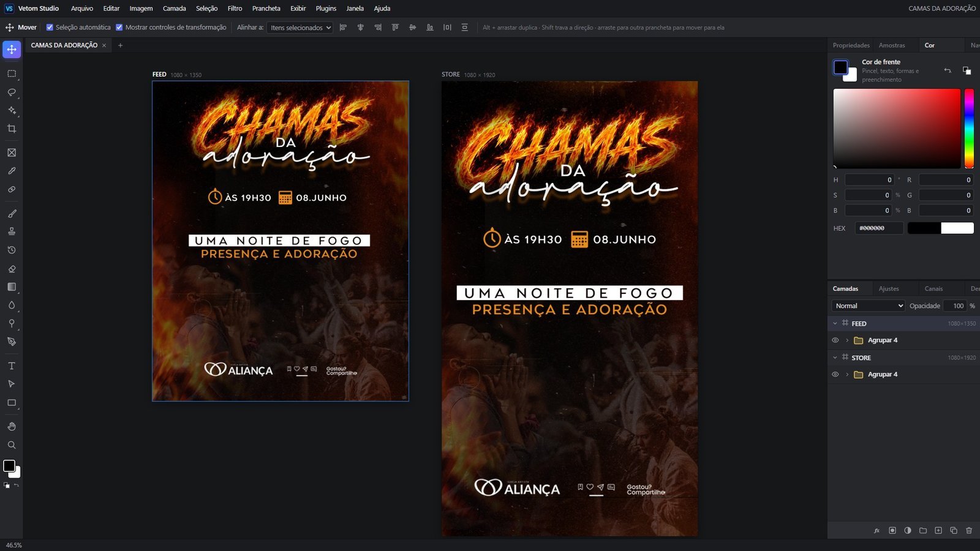Open the Itens selecionados align dropdown

300,28
